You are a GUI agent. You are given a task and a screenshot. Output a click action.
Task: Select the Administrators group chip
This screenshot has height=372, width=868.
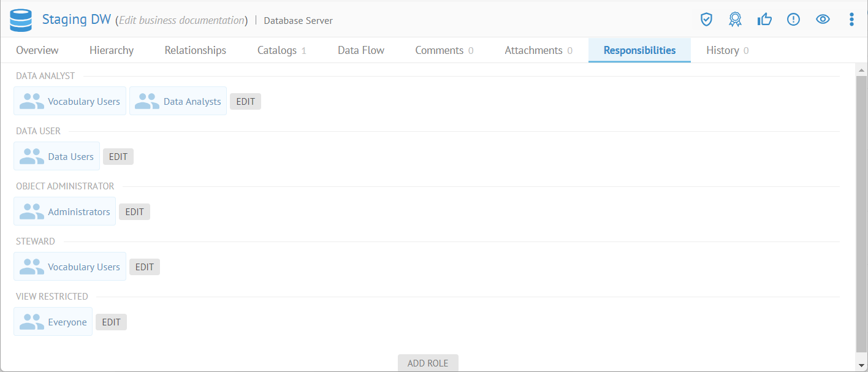[x=64, y=211]
